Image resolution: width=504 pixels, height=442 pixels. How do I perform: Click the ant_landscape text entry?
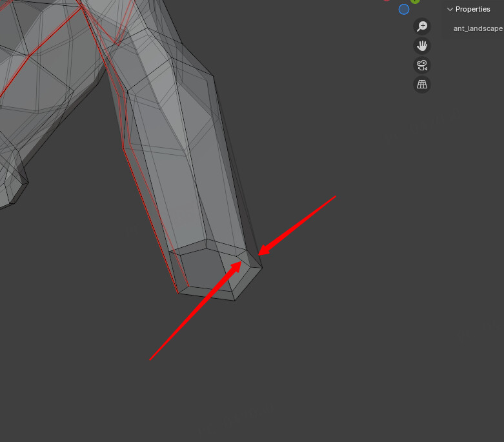point(478,28)
